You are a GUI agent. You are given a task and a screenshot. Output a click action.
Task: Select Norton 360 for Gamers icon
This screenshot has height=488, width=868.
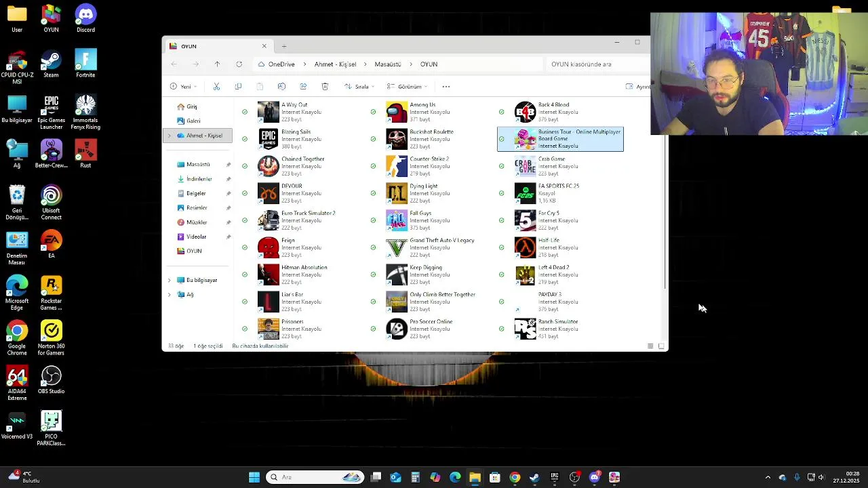pos(51,338)
